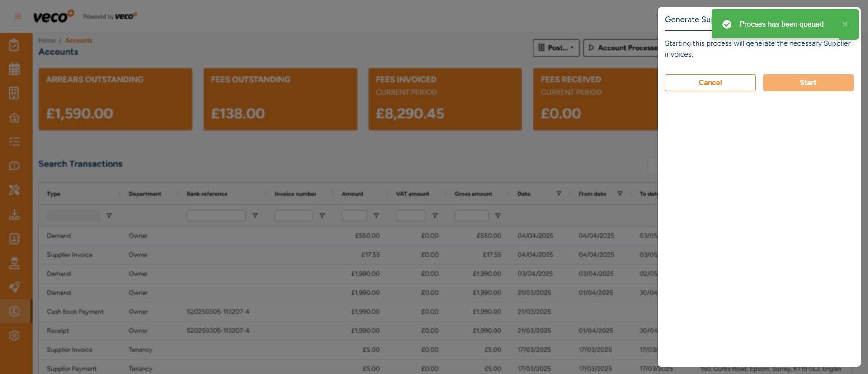The image size is (868, 374).
Task: Select the wrench maintenance sidebar icon
Action: (14, 190)
